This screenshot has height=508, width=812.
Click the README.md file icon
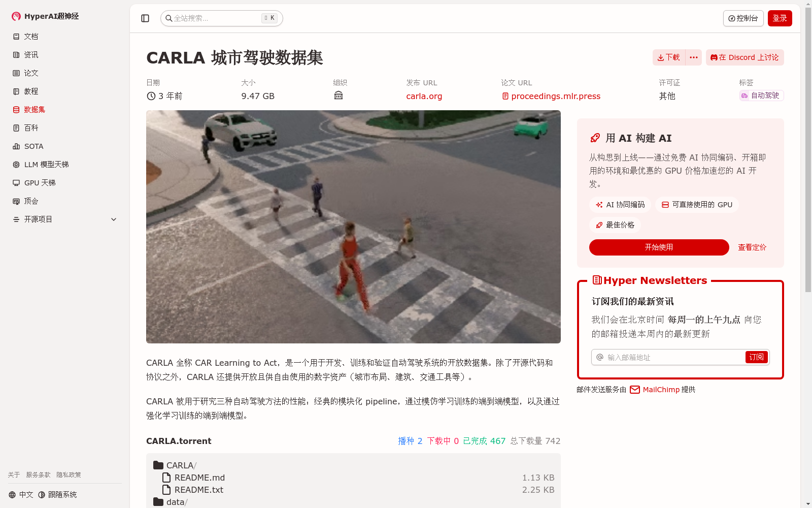[166, 478]
